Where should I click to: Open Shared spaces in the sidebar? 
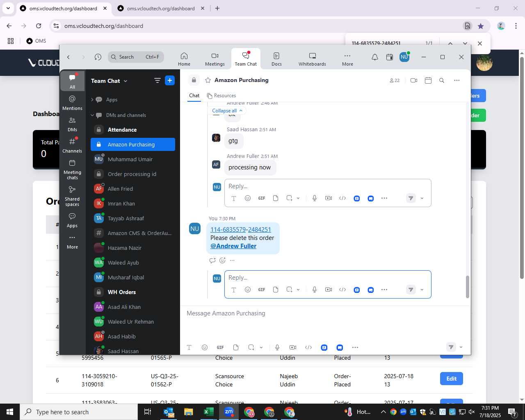(x=72, y=196)
